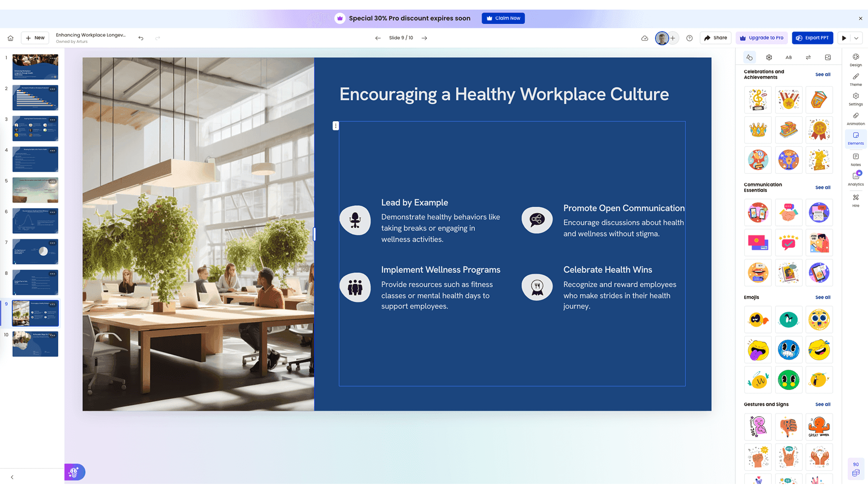Select slide 7 thumbnail
Screen dimensions: 868x494
click(35, 252)
